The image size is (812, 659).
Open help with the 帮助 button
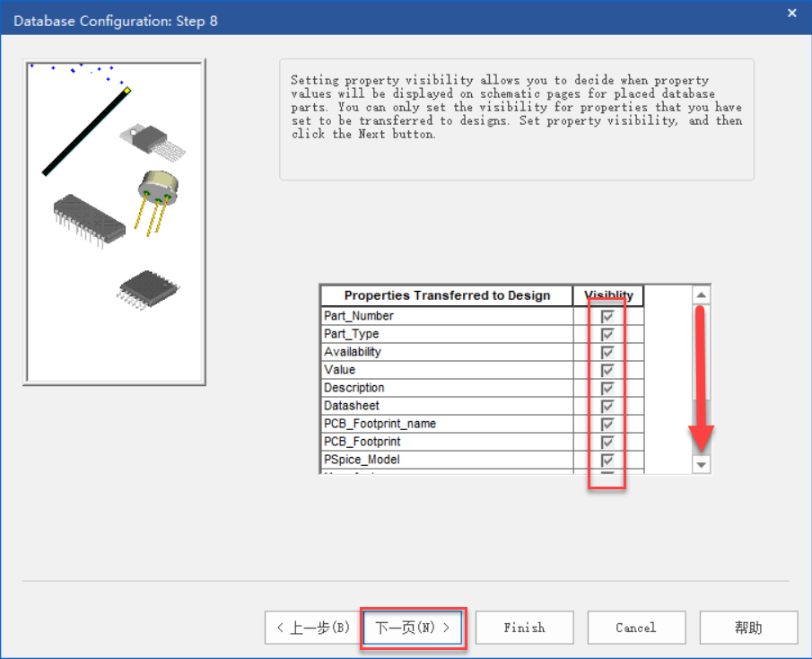point(748,628)
